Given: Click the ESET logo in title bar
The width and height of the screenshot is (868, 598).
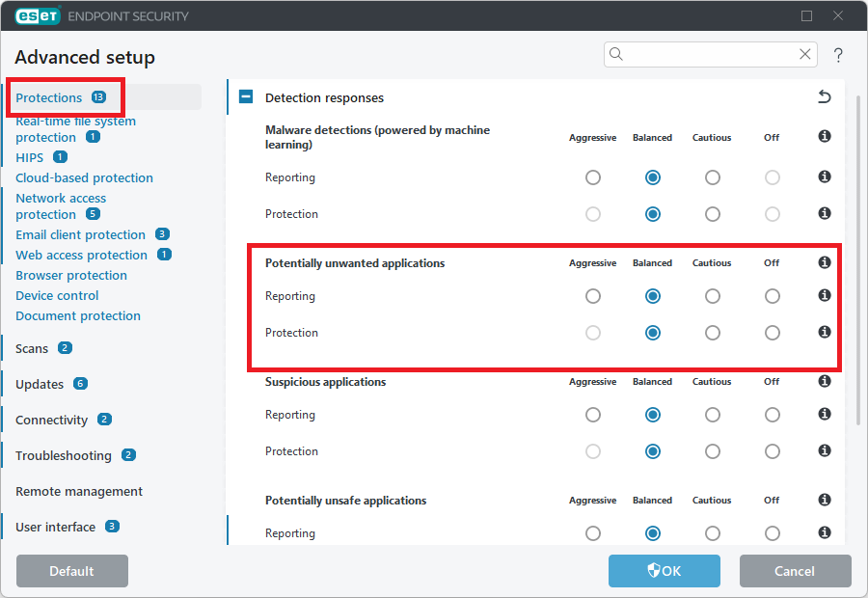Looking at the screenshot, I should click(38, 16).
